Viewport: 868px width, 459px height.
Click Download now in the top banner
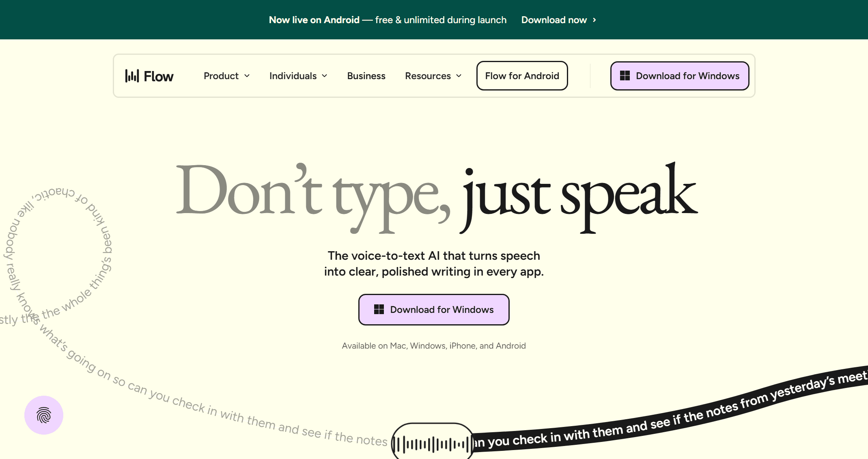554,20
